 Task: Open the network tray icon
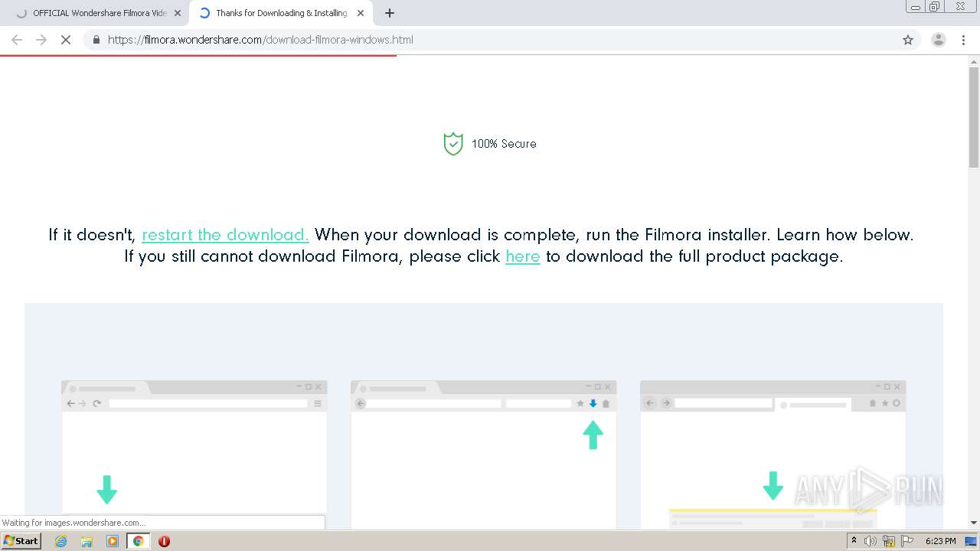pyautogui.click(x=889, y=541)
